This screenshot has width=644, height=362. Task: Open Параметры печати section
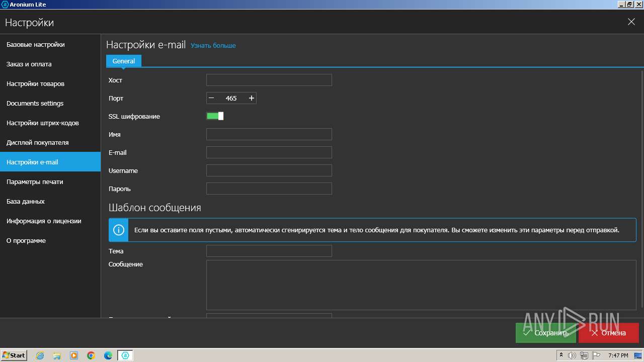[50, 182]
